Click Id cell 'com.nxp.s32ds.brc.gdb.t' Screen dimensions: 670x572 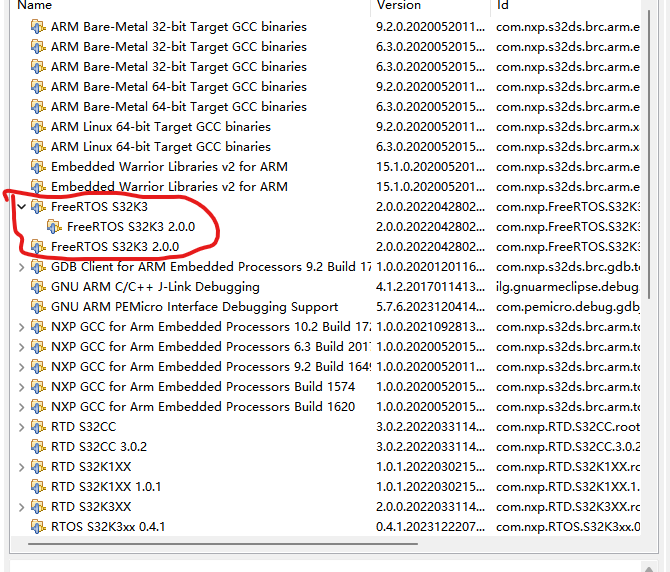coord(568,267)
